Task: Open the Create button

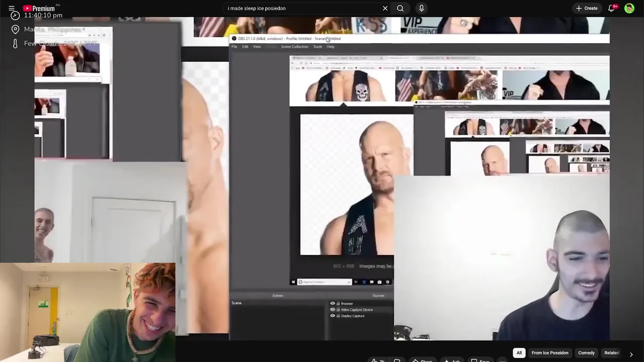Action: pos(587,8)
